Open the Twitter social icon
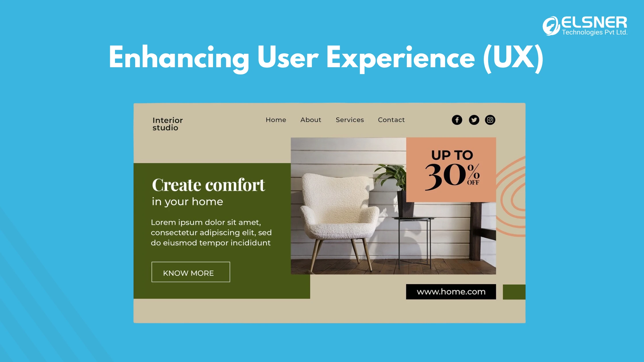The image size is (644, 362). (x=474, y=120)
